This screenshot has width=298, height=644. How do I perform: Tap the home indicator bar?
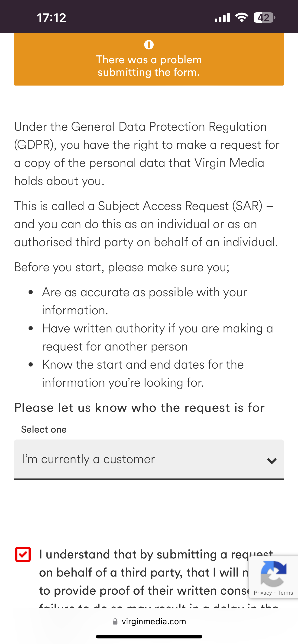(149, 637)
